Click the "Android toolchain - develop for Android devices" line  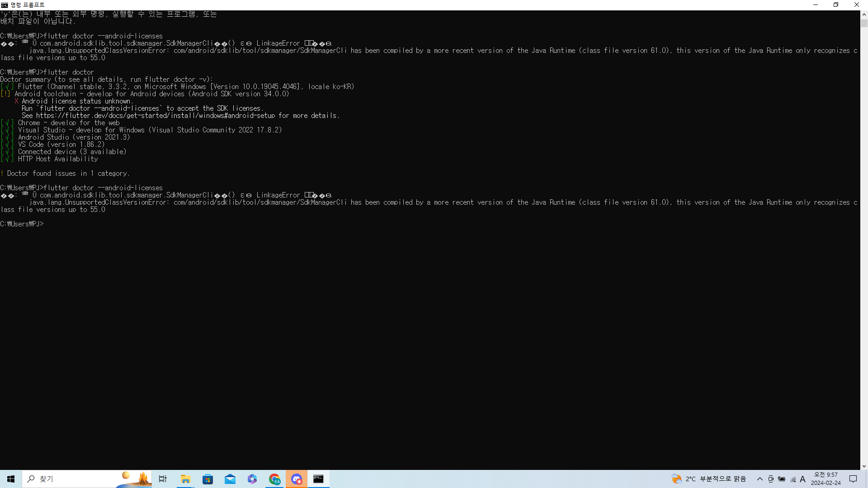click(x=152, y=94)
